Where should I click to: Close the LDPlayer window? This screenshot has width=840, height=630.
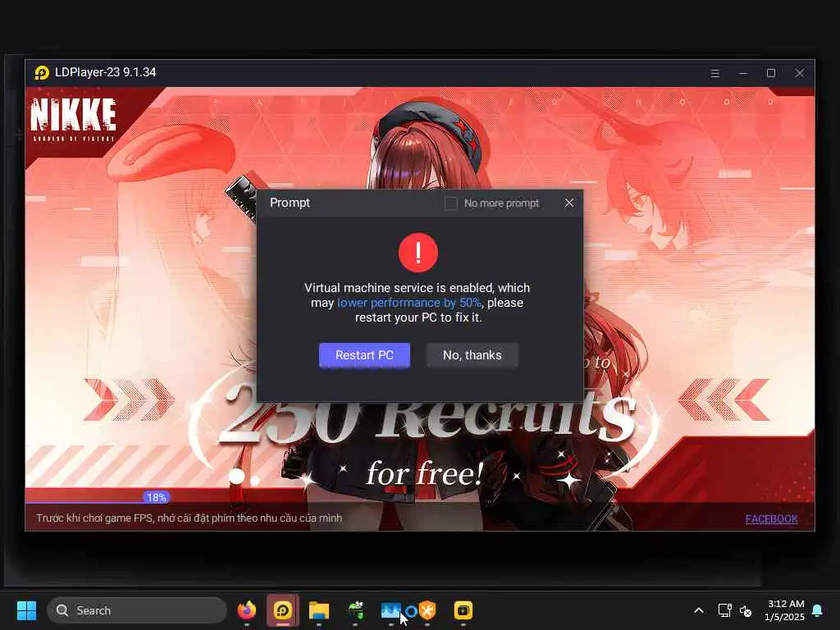click(x=799, y=73)
